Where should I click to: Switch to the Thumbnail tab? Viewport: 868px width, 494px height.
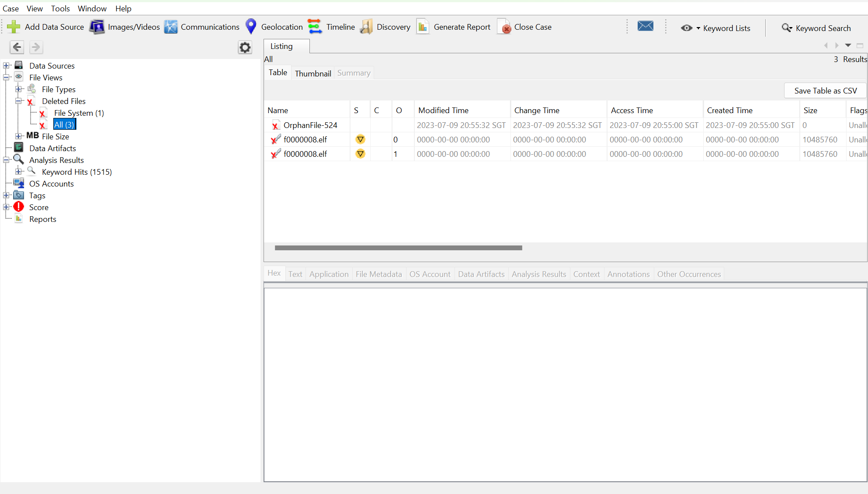click(x=312, y=73)
